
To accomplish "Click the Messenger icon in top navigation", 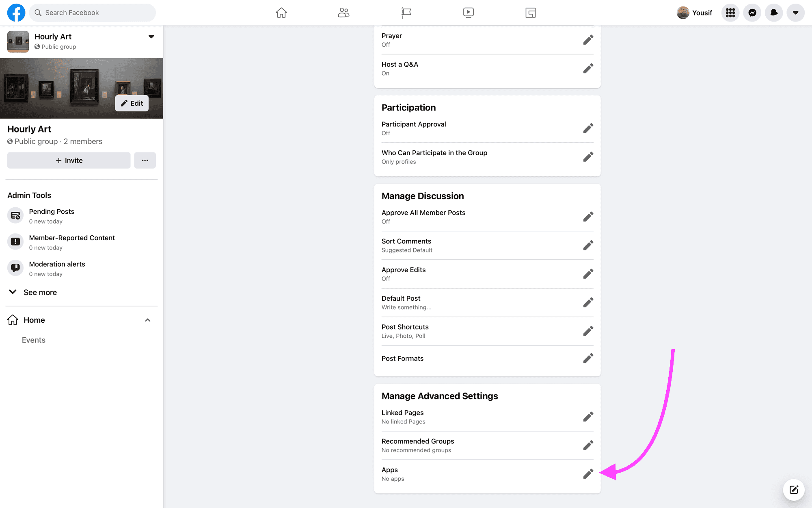I will pos(753,12).
